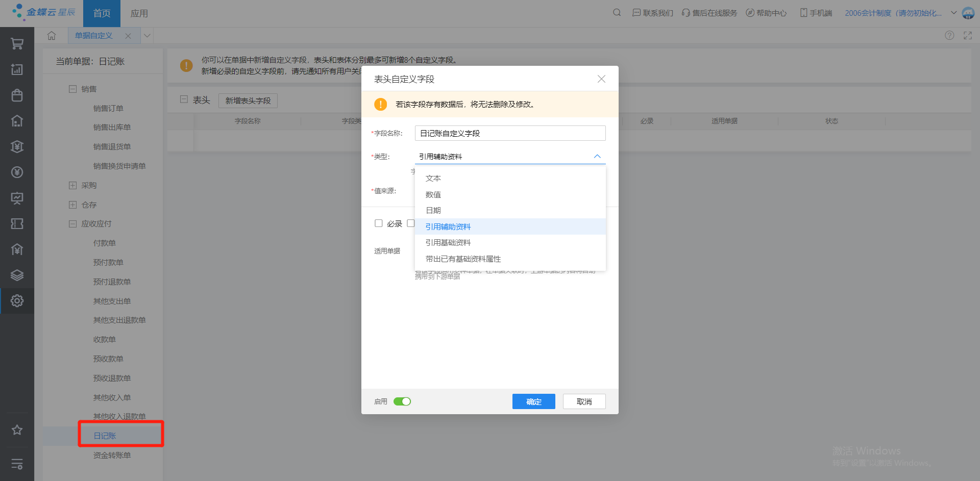
Task: Select 其他收入单 in document tree
Action: tap(112, 397)
